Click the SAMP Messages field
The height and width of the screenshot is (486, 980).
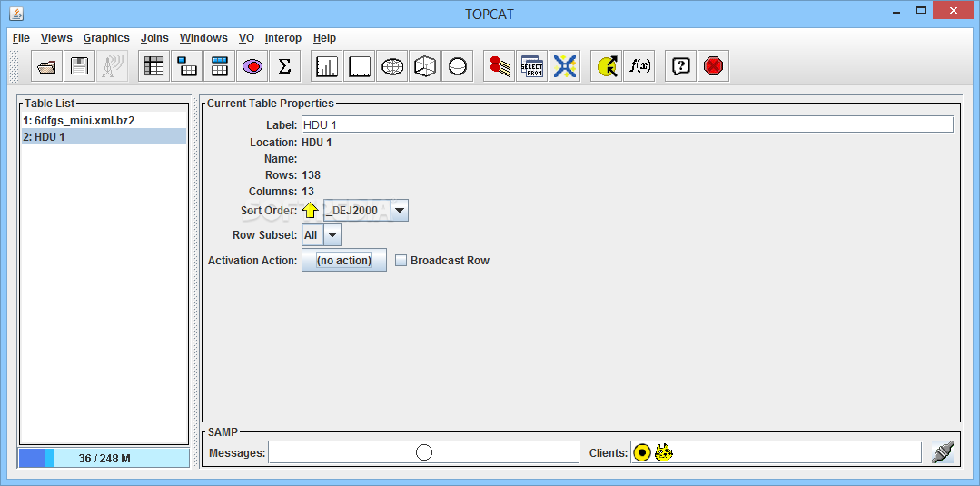pos(424,452)
